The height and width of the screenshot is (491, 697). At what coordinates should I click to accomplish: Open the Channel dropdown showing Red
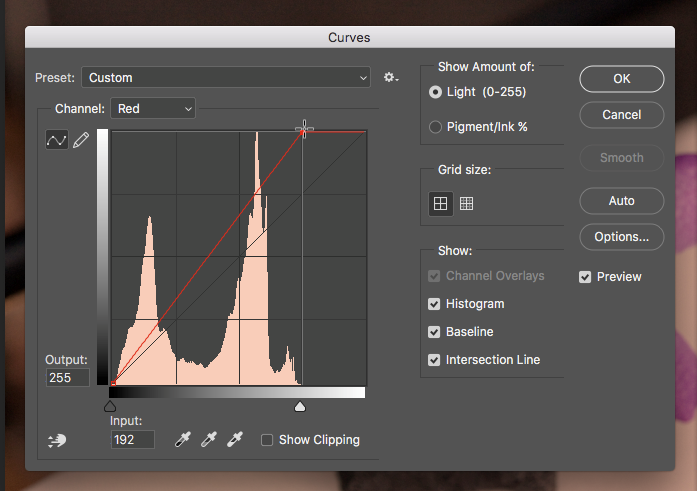[153, 108]
